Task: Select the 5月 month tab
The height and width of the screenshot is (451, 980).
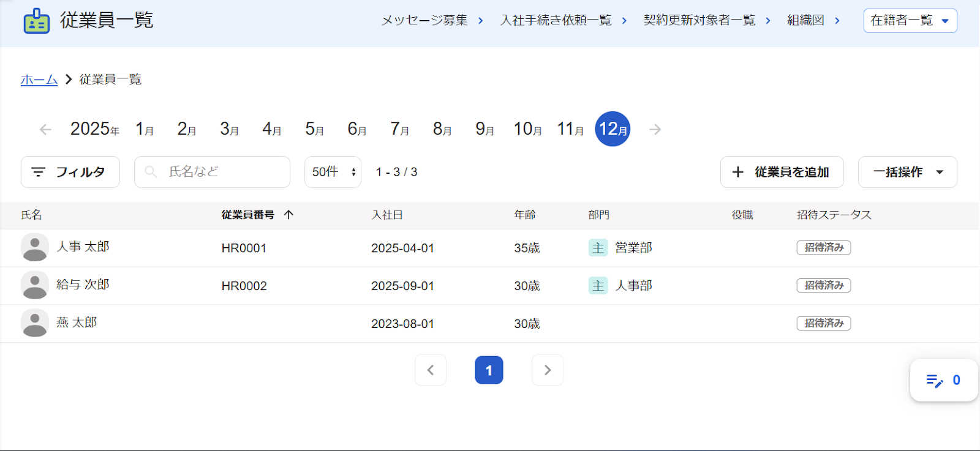Action: 315,129
